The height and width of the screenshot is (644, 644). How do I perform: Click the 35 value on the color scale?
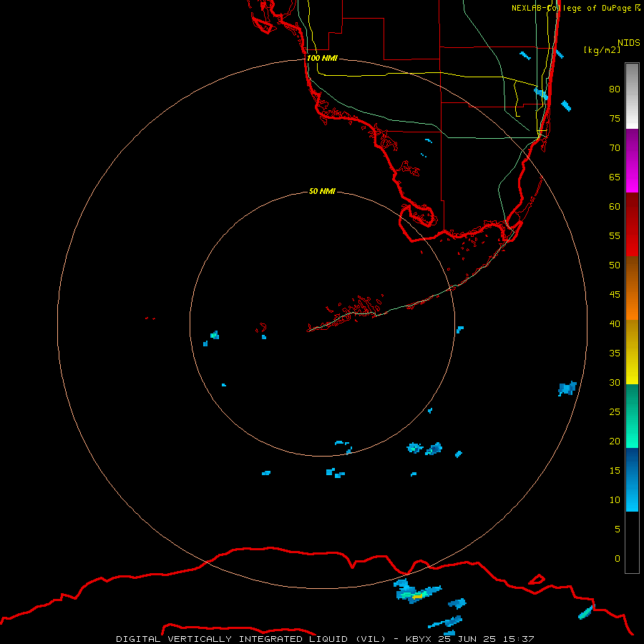(615, 353)
